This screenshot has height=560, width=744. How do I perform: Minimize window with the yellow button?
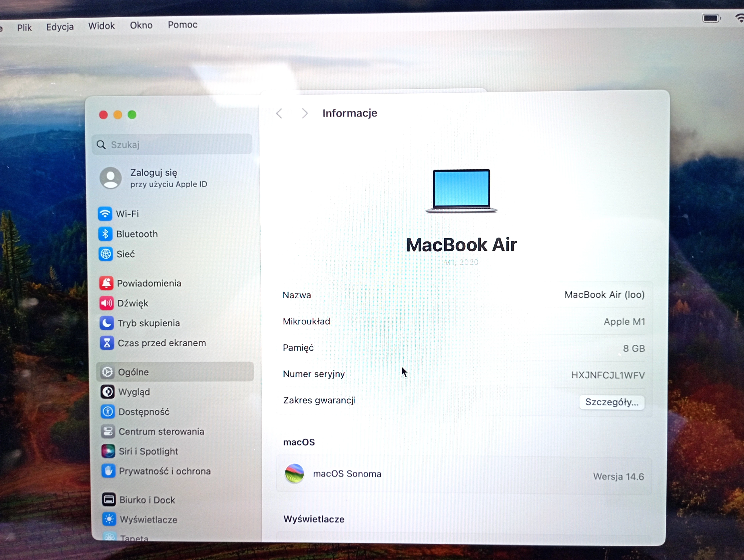click(x=118, y=115)
